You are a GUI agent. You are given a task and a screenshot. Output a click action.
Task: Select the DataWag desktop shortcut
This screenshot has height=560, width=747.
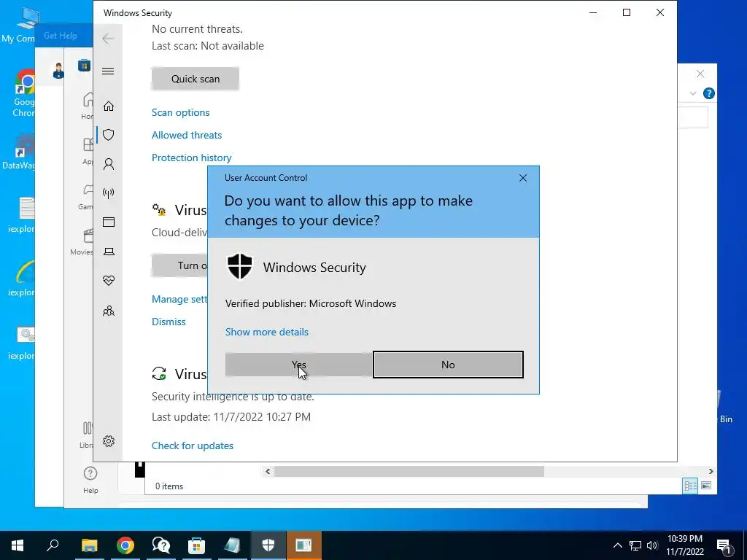pyautogui.click(x=19, y=152)
